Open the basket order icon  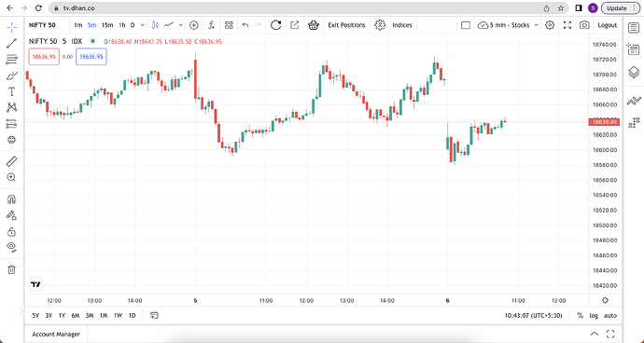[x=314, y=25]
